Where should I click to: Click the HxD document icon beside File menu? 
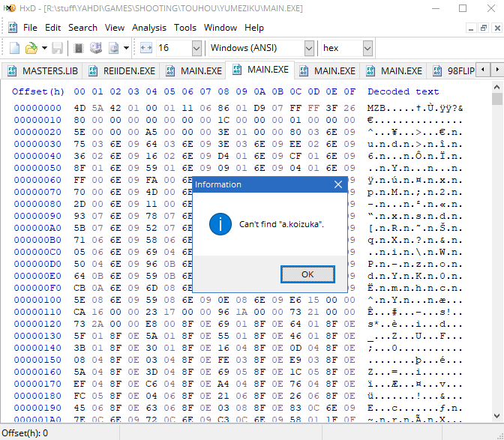[13, 28]
